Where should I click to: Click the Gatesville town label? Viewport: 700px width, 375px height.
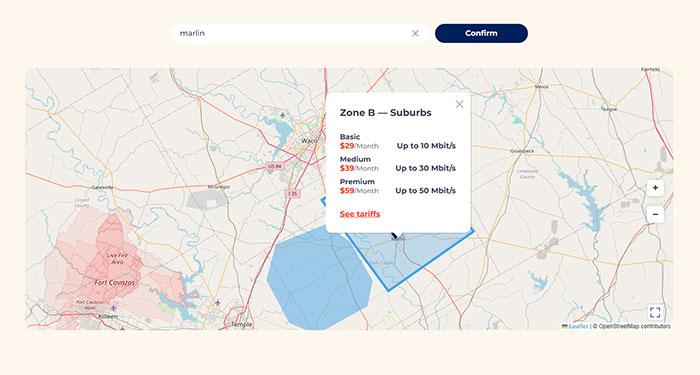(x=102, y=188)
